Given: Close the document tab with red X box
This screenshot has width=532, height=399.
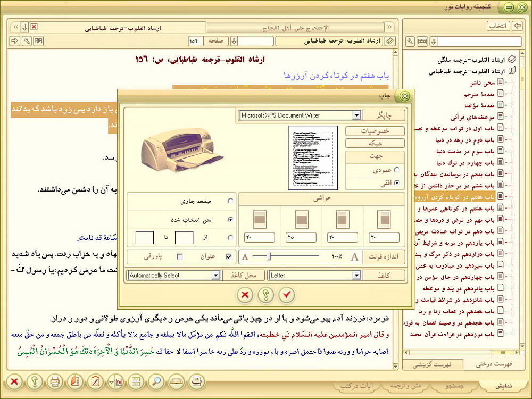Looking at the screenshot, I should pyautogui.click(x=34, y=27).
